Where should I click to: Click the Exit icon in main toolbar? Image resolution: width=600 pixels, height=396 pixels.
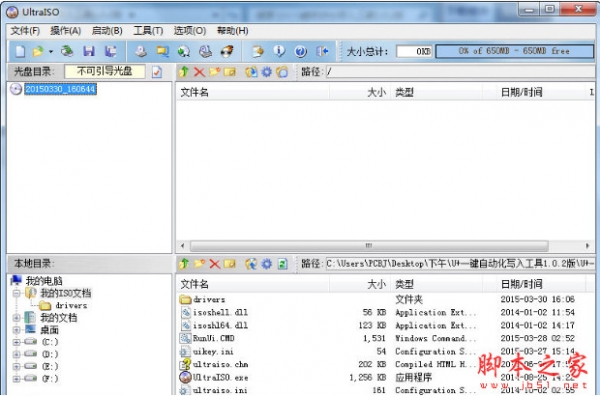[x=322, y=51]
